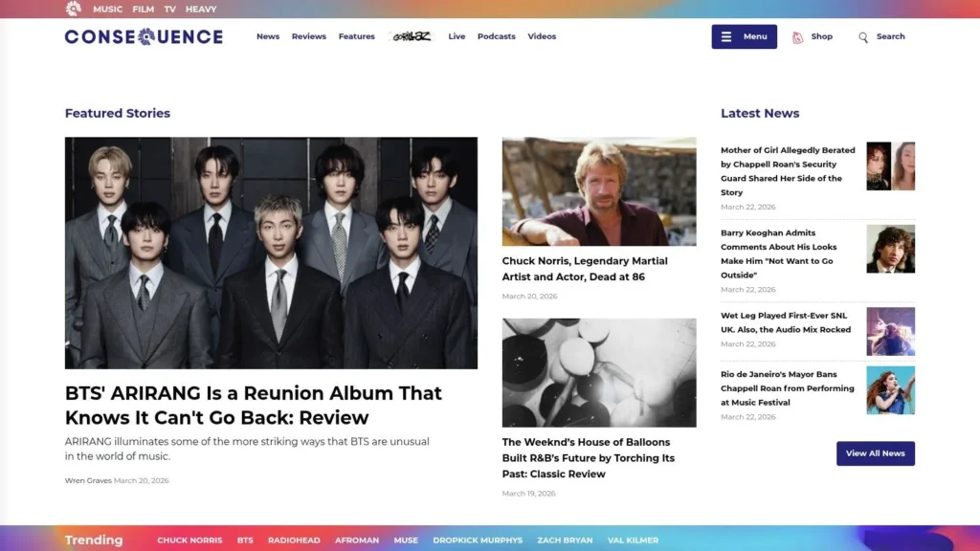980x551 pixels.
Task: Open the BTS featured story photo
Action: (x=271, y=252)
